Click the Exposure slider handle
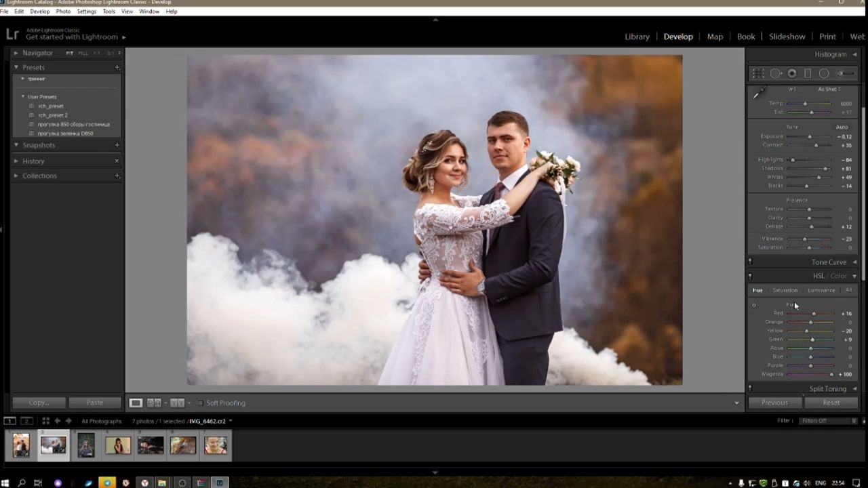This screenshot has width=868, height=488. (809, 136)
